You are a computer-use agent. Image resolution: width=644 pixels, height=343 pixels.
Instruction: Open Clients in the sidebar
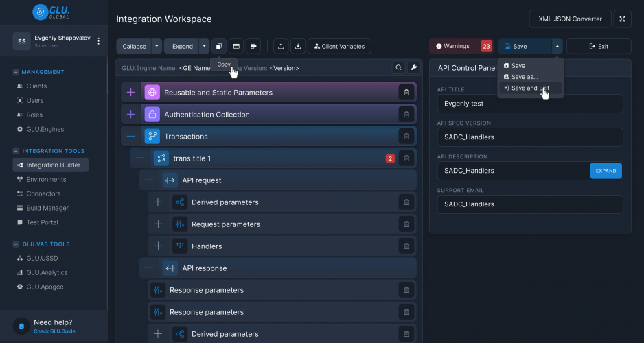click(36, 86)
